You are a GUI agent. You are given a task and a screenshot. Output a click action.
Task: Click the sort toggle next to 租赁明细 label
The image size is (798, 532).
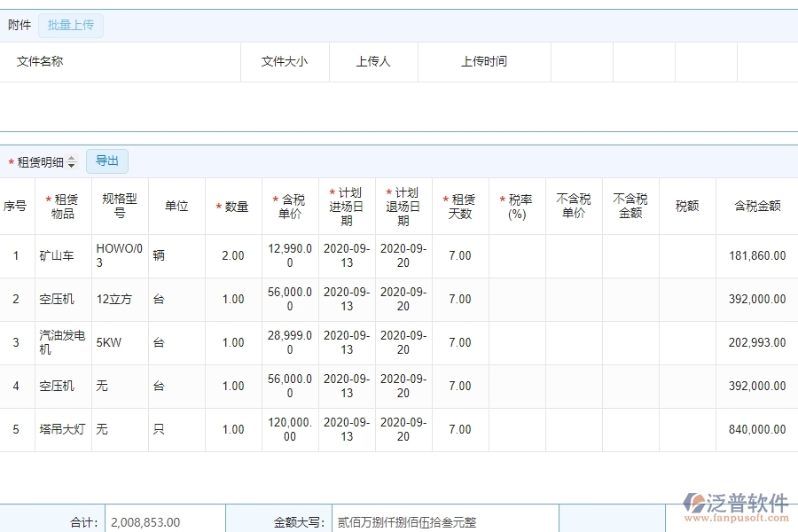[x=70, y=160]
